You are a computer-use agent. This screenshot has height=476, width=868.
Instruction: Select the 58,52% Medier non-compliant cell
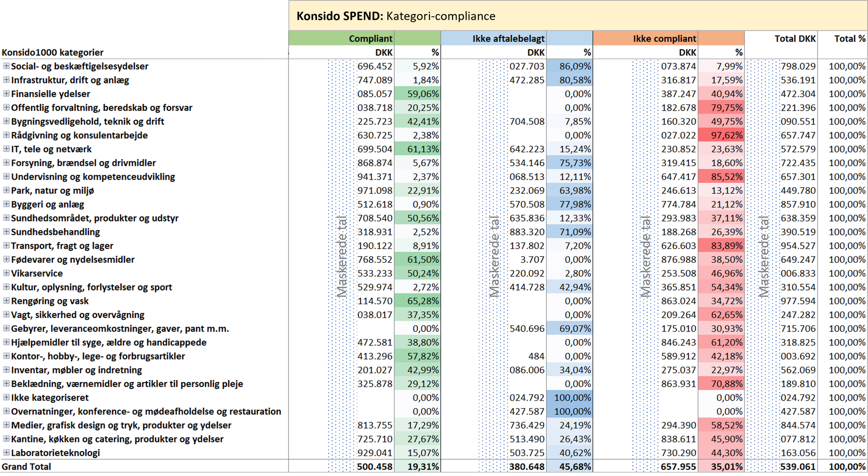(721, 425)
